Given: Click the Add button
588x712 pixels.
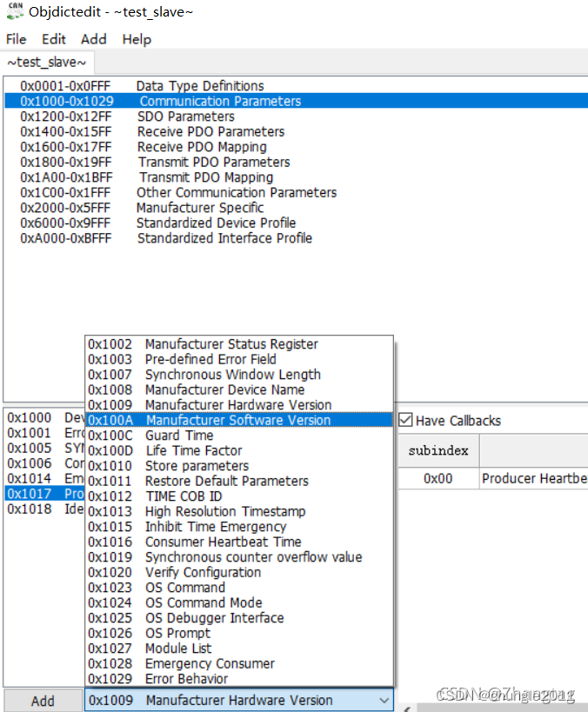Looking at the screenshot, I should 43,701.
